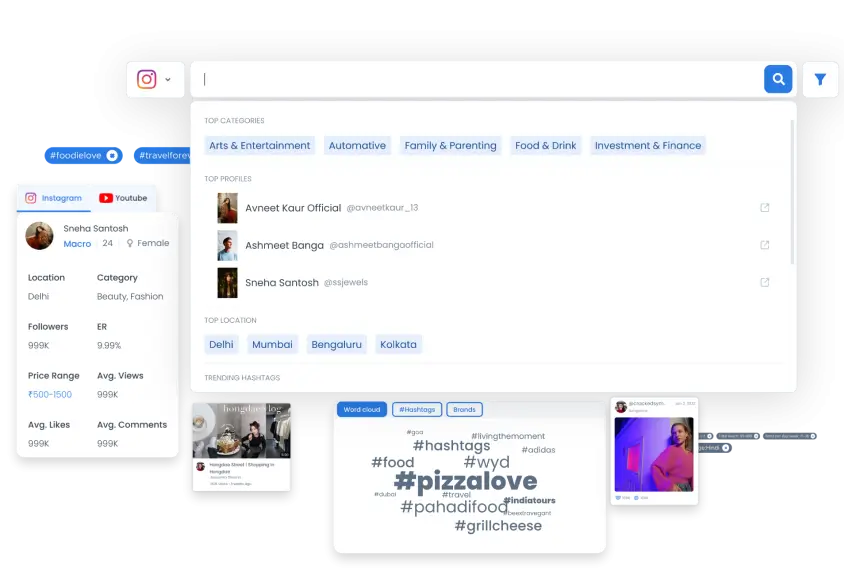Open the Brands tab

click(x=464, y=410)
